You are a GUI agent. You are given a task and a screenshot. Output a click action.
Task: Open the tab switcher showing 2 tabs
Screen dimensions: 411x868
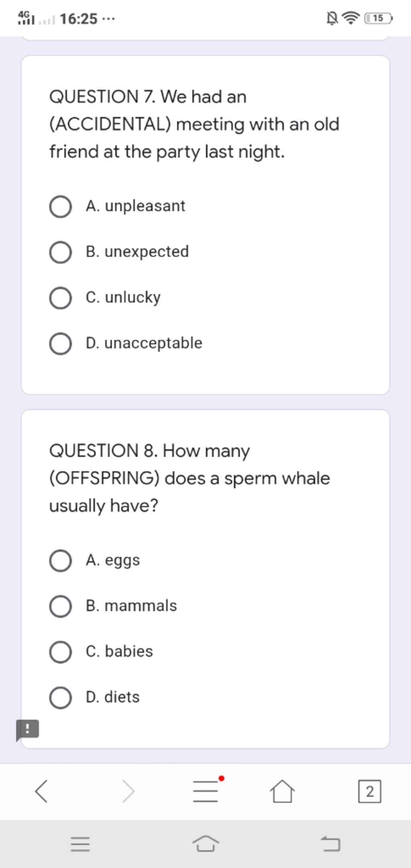(x=370, y=791)
